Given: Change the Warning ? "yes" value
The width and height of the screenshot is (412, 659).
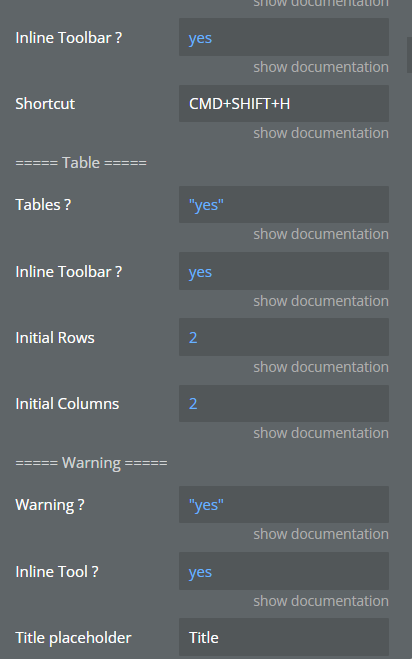Looking at the screenshot, I should (x=284, y=505).
